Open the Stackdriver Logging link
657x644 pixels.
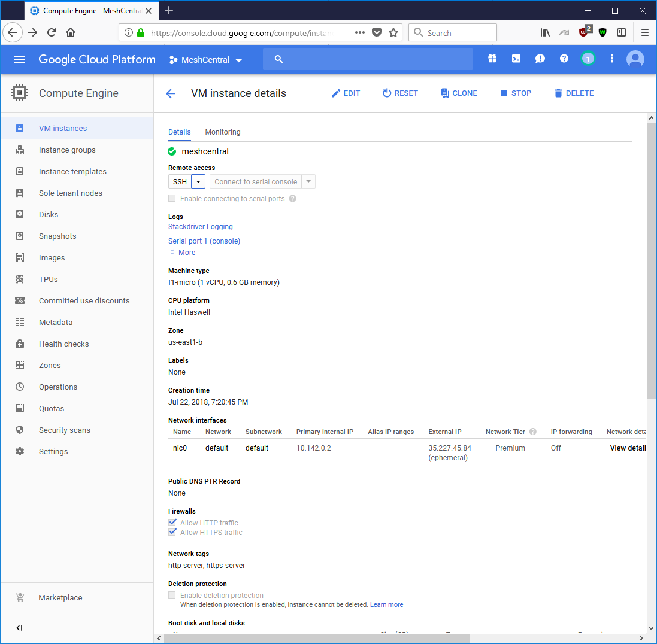(x=200, y=226)
